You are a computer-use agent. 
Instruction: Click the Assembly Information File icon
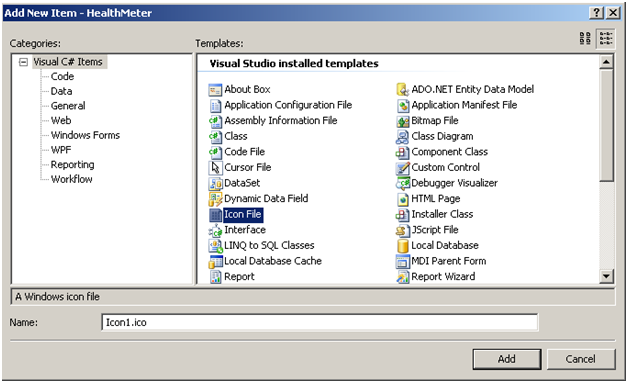[x=215, y=121]
